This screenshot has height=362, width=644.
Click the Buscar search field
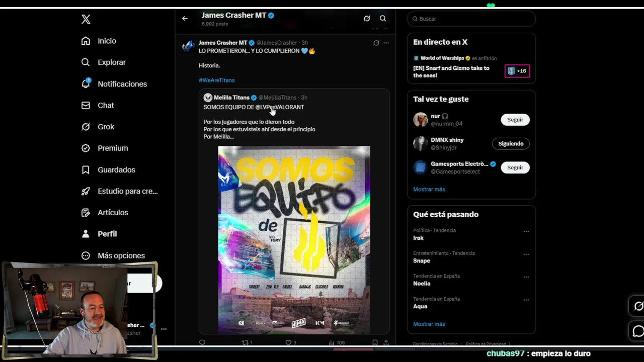click(471, 19)
